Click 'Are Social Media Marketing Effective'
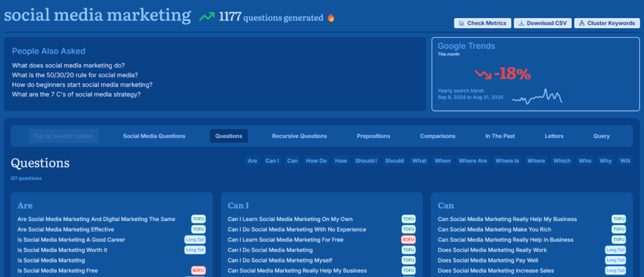The width and height of the screenshot is (644, 277). (x=65, y=229)
